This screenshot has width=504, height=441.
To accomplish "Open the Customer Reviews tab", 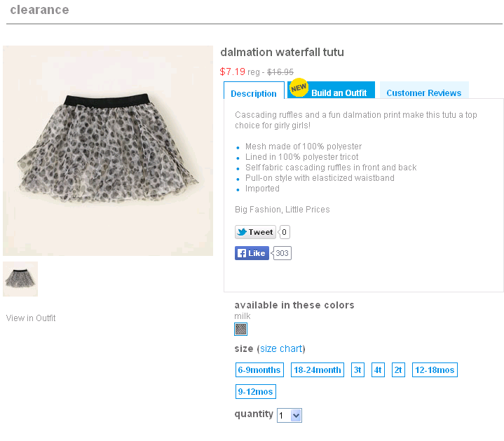I will click(423, 93).
